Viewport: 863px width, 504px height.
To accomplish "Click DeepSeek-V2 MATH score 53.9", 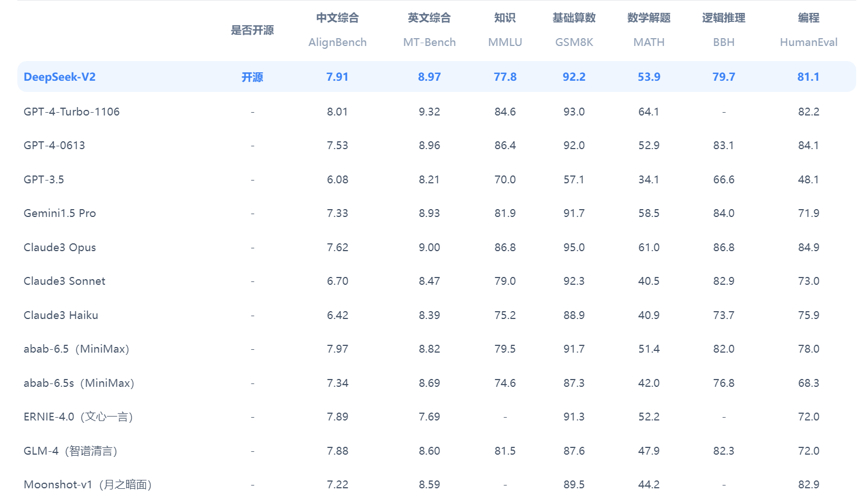I will pos(649,77).
